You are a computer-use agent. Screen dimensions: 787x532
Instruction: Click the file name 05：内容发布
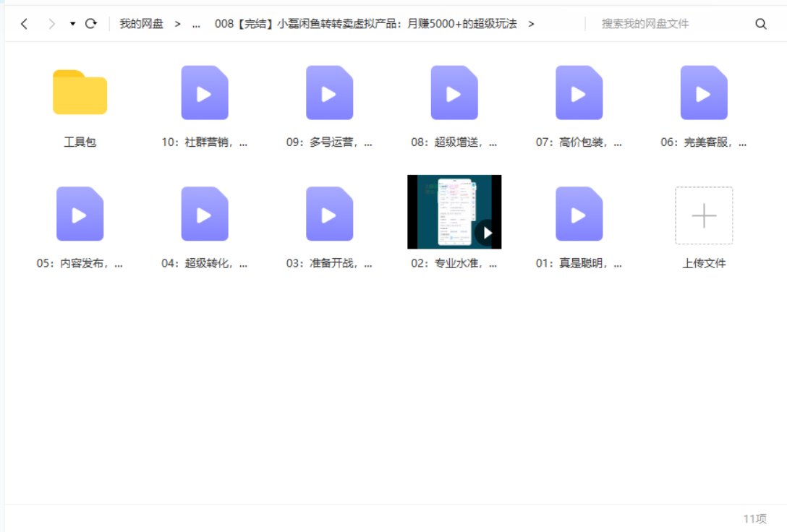point(80,264)
